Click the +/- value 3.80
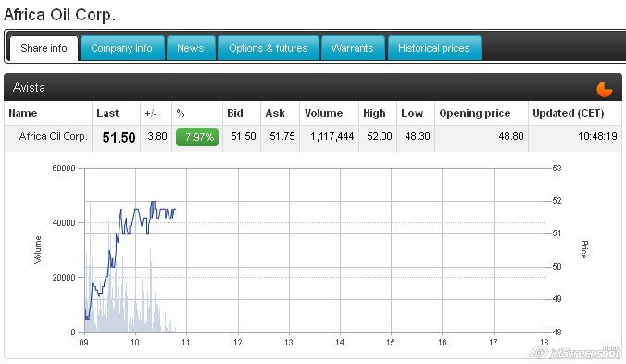 (x=157, y=136)
